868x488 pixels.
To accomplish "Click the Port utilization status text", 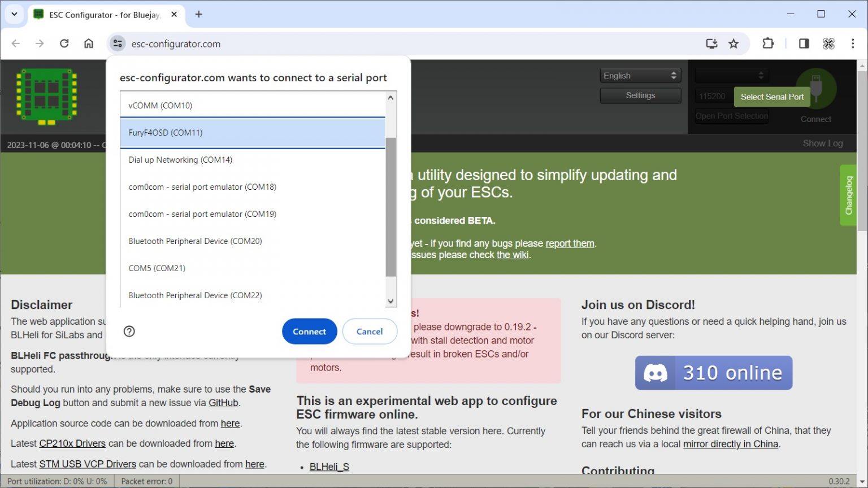I will tap(57, 481).
